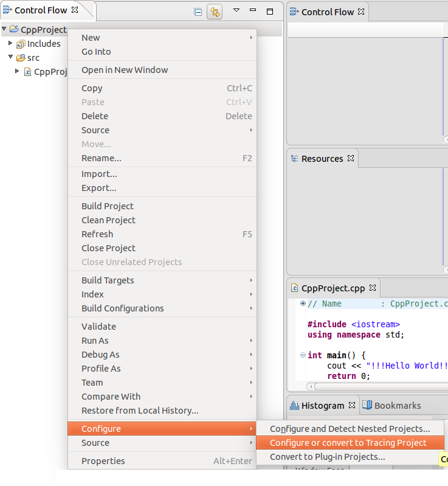Select Configure or convert to Tracing Project
448x486 pixels.
(348, 443)
